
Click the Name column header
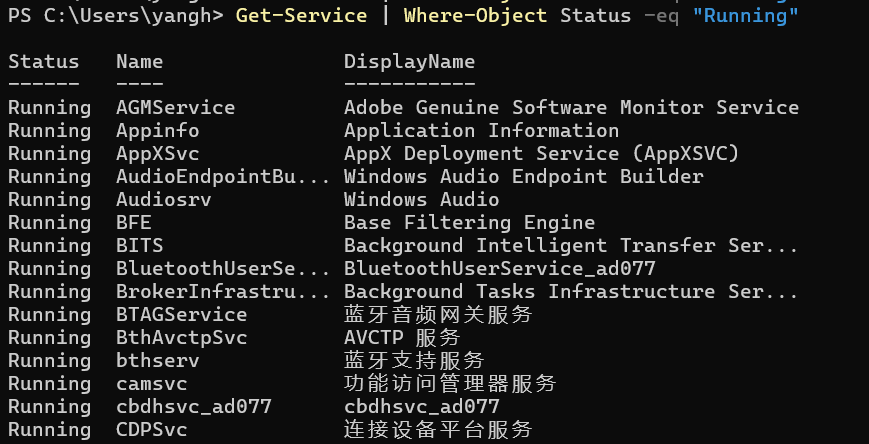coord(139,62)
